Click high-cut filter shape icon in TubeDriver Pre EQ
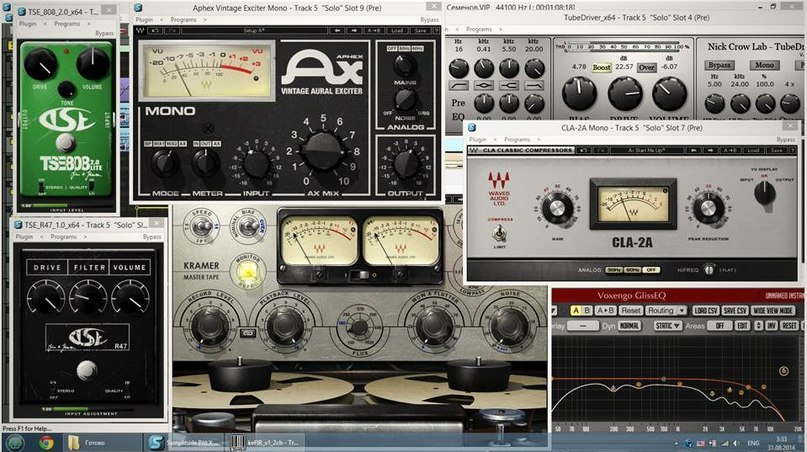 click(x=534, y=85)
